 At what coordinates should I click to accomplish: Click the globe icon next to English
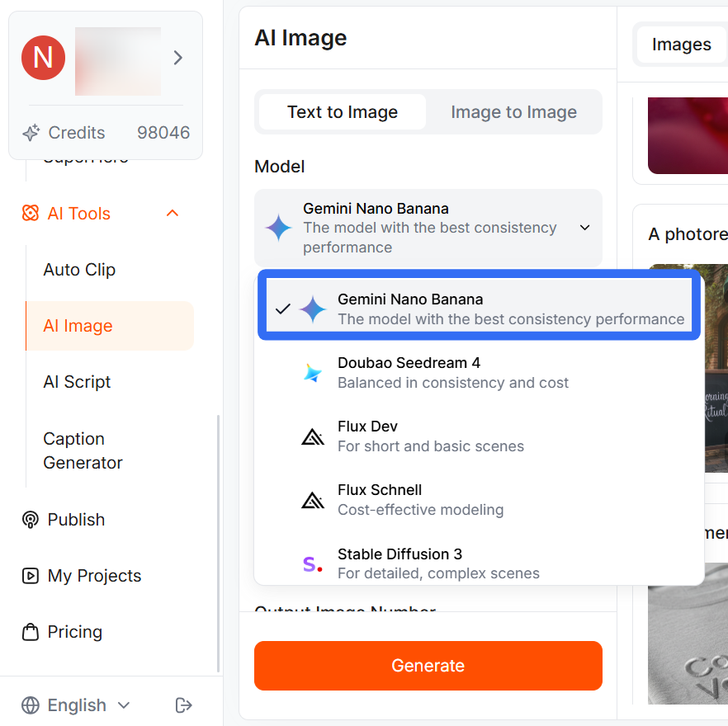point(31,705)
